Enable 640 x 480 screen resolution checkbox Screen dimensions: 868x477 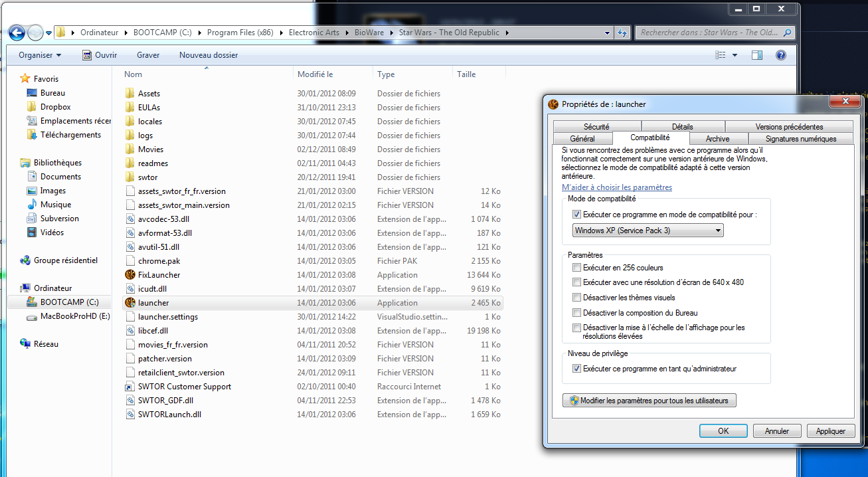click(x=576, y=282)
